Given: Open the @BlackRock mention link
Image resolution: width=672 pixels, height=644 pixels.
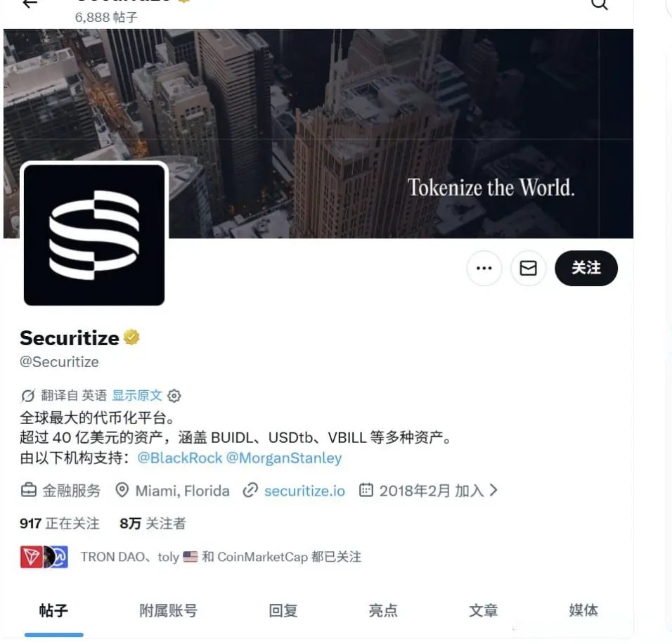Looking at the screenshot, I should point(180,458).
